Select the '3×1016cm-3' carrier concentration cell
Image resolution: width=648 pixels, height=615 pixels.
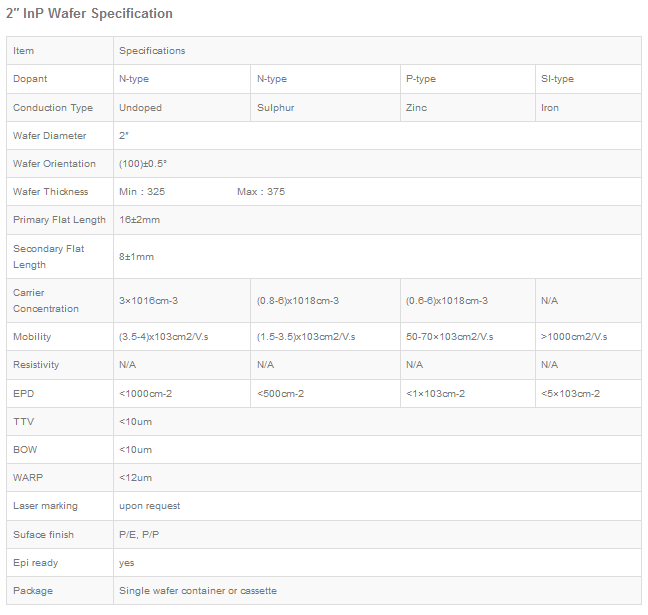point(148,301)
